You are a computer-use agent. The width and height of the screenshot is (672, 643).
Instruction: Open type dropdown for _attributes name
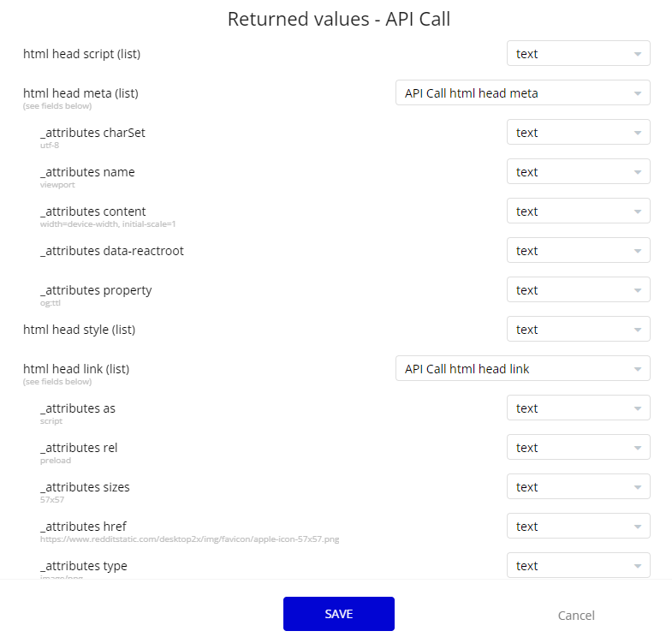point(578,172)
